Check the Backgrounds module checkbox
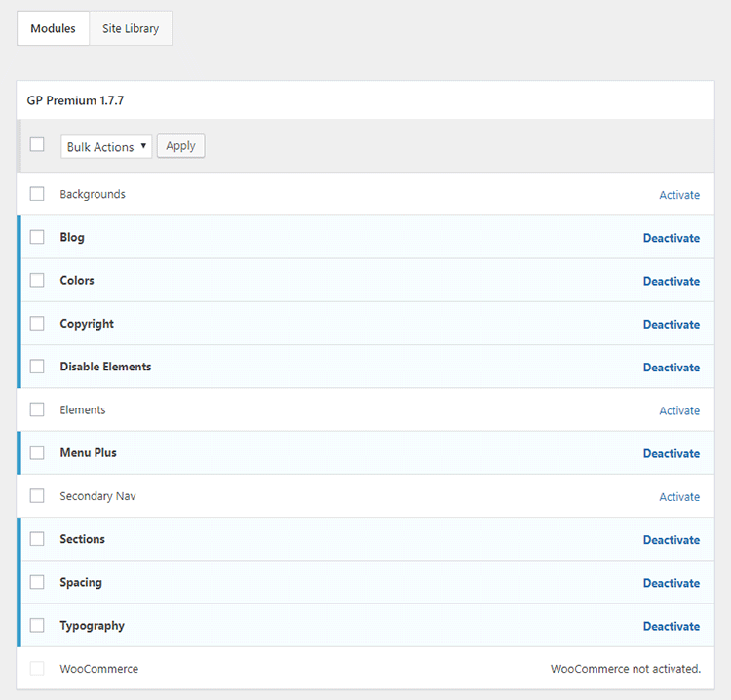Screen dimensions: 731x700 pyautogui.click(x=37, y=194)
